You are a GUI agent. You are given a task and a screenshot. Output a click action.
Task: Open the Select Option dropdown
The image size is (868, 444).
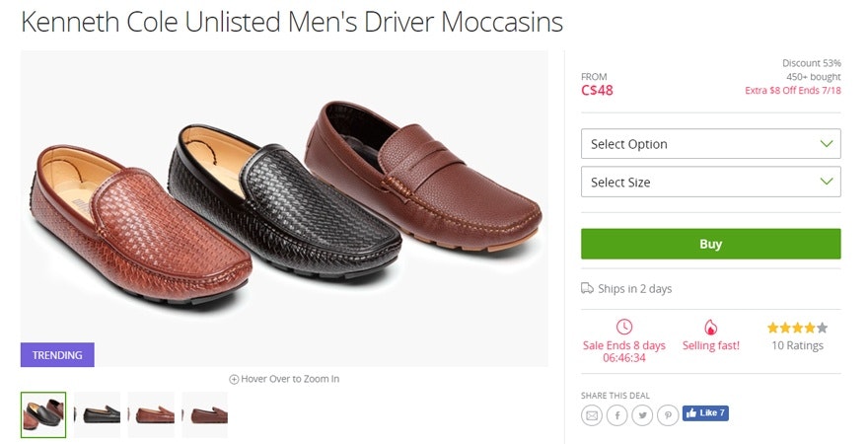tap(710, 144)
